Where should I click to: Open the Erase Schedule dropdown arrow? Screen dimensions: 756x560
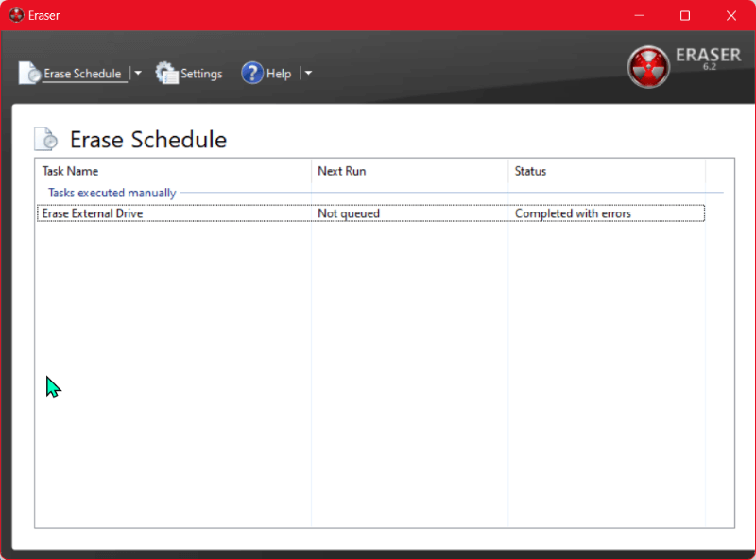(x=137, y=73)
